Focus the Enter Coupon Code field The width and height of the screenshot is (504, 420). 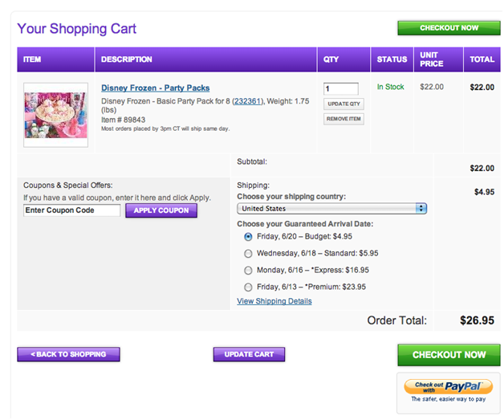(71, 210)
